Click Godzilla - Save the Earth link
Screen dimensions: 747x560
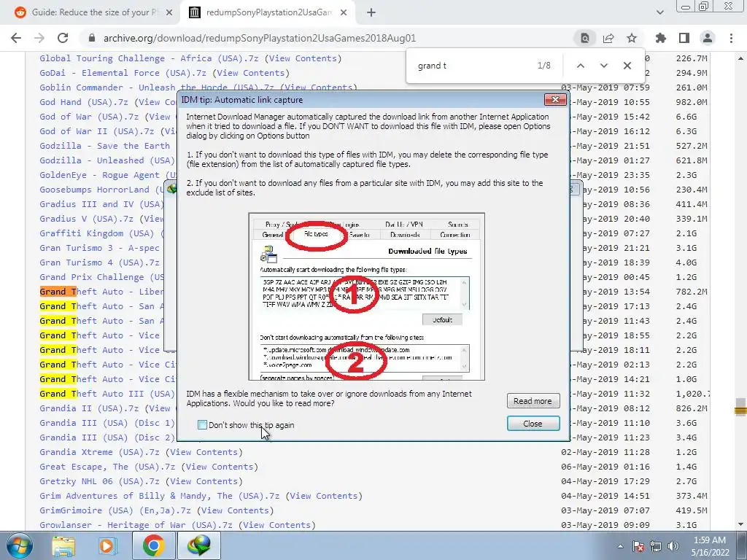pyautogui.click(x=105, y=146)
